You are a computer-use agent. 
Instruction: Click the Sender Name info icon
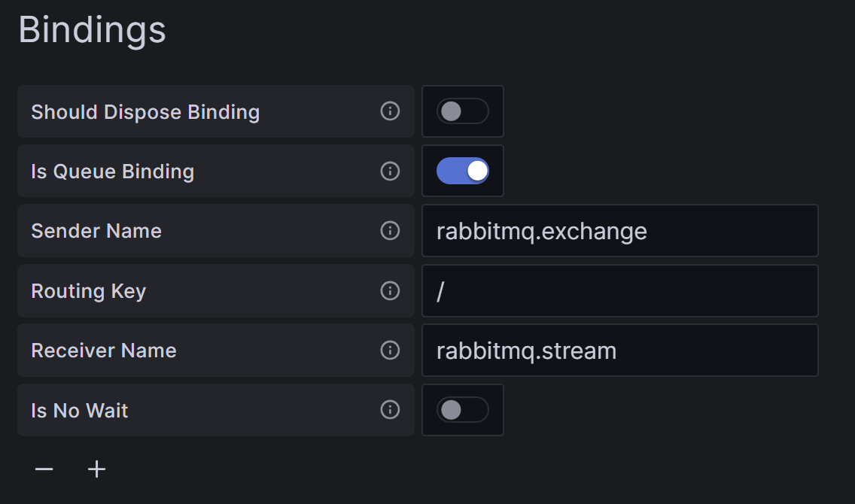point(390,230)
